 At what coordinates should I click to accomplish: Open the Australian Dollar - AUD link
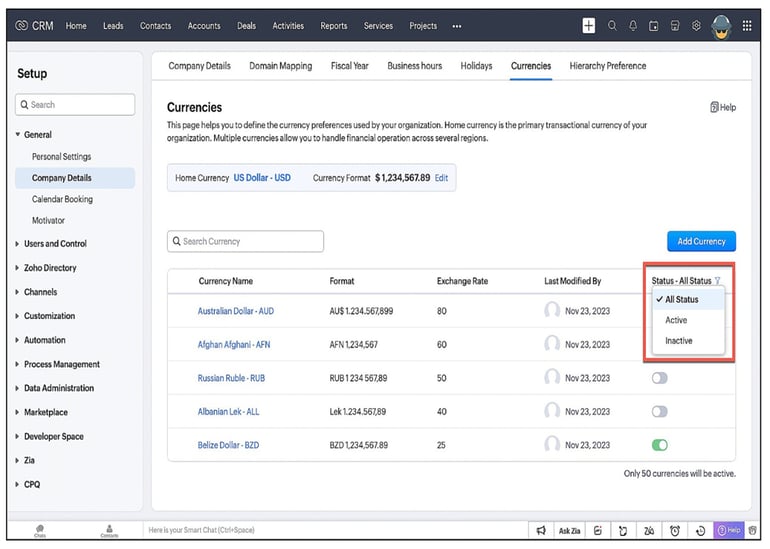point(235,311)
